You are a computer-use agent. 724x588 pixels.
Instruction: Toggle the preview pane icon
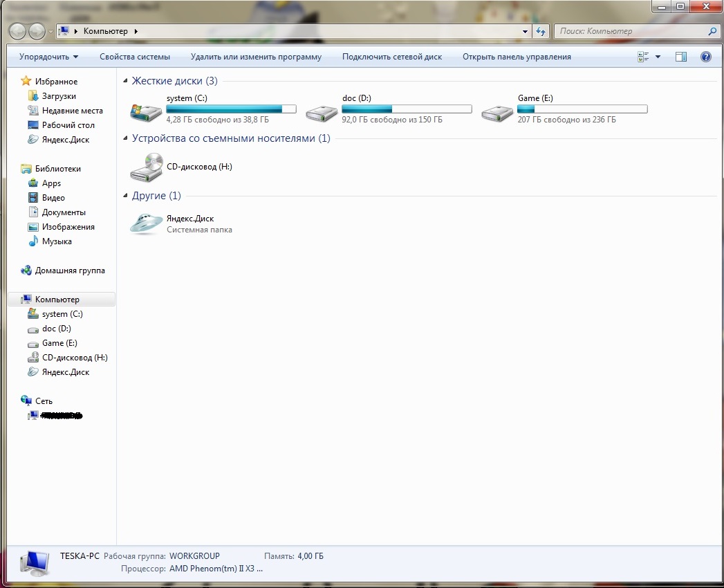[681, 57]
